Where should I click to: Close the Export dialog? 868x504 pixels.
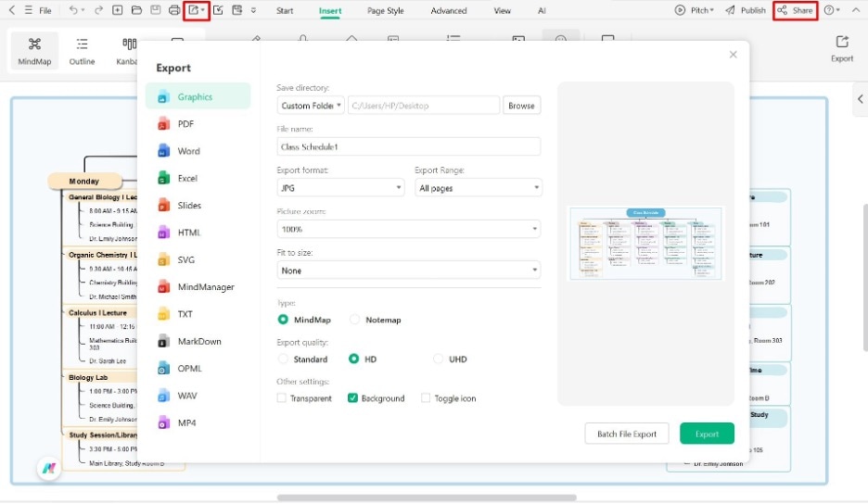(733, 55)
